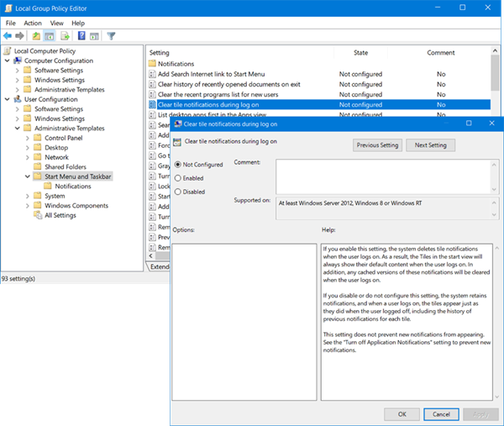The width and height of the screenshot is (504, 426).
Task: Select the Enabled radio button
Action: point(178,178)
